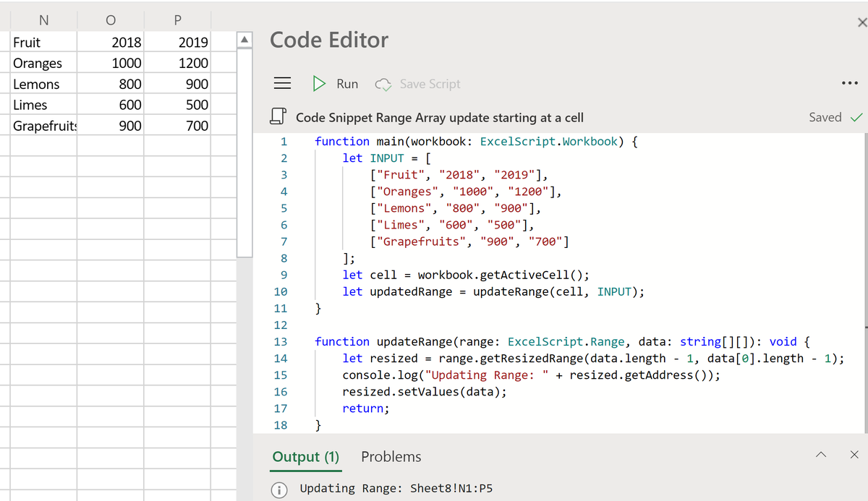868x501 pixels.
Task: Select the Updating Range output message
Action: 396,488
